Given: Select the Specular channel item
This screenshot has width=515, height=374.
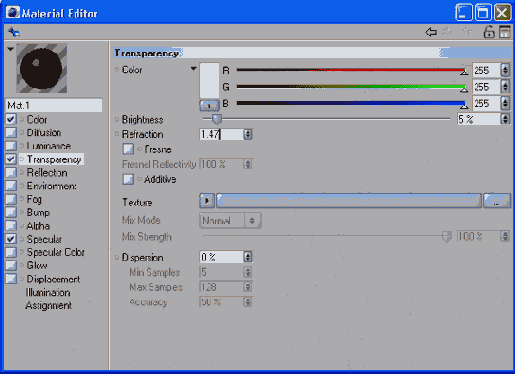Looking at the screenshot, I should pos(44,239).
